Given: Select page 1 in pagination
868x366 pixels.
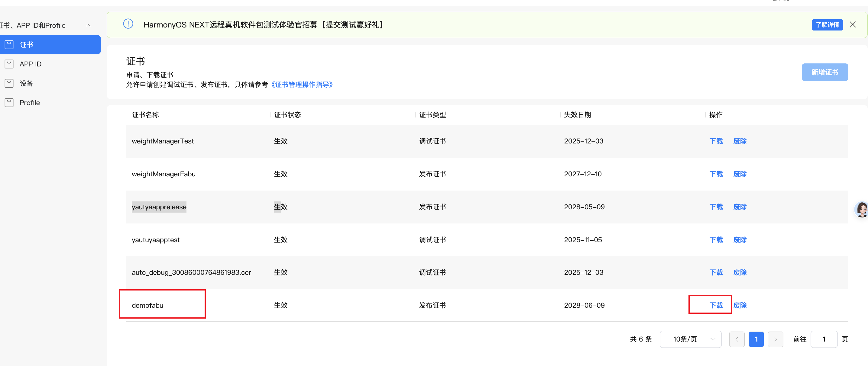Looking at the screenshot, I should click(x=756, y=339).
